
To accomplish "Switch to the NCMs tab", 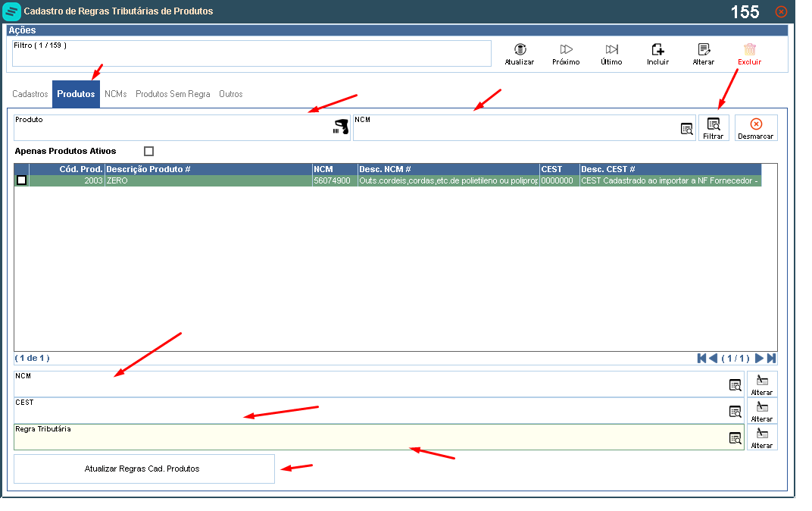I will [115, 94].
